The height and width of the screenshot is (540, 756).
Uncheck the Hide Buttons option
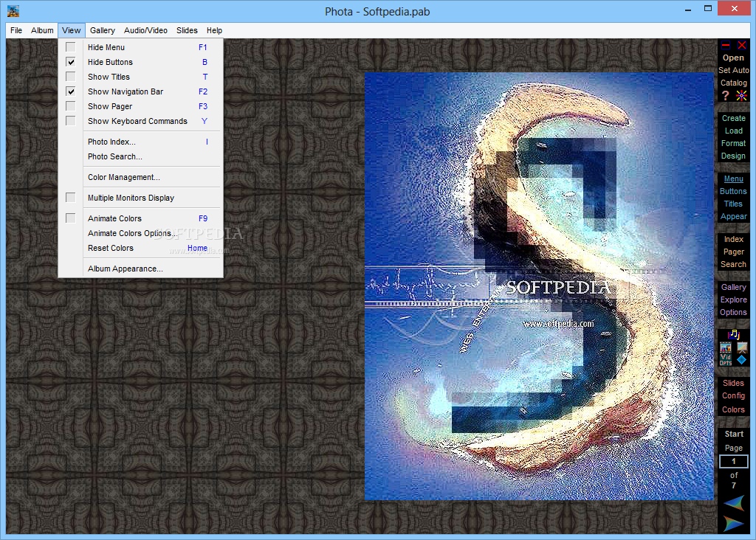[70, 62]
